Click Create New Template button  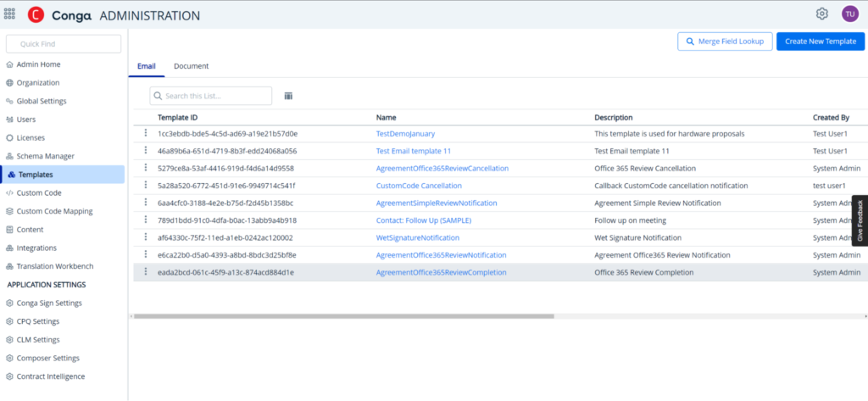821,42
